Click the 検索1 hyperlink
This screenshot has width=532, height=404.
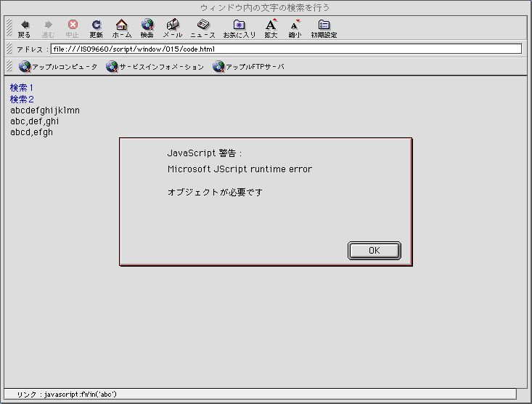pyautogui.click(x=21, y=88)
